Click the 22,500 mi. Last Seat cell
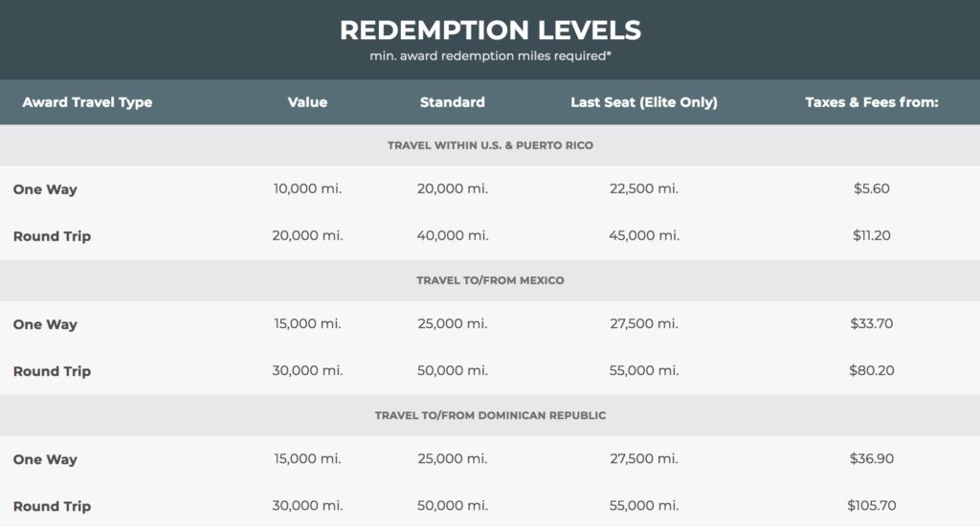Image resolution: width=980 pixels, height=527 pixels. (643, 188)
